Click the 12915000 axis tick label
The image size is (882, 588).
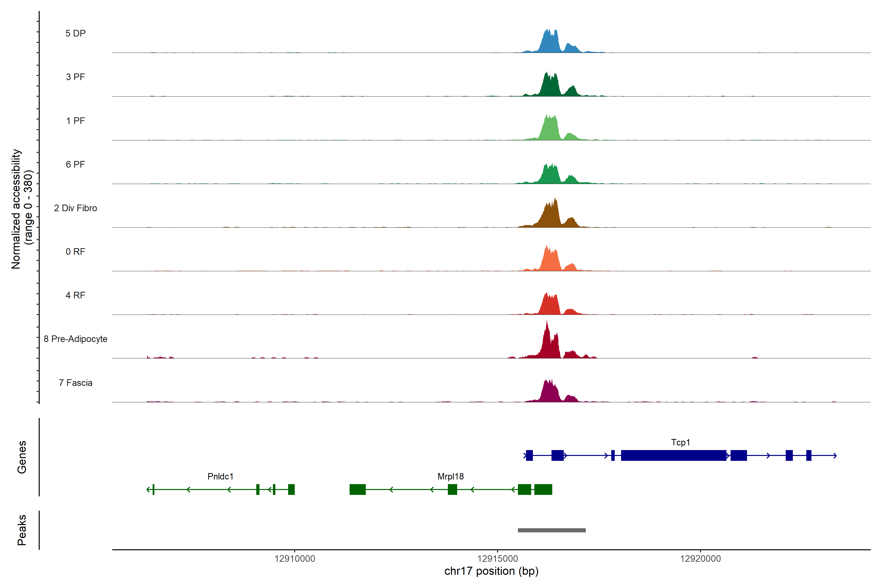(497, 559)
